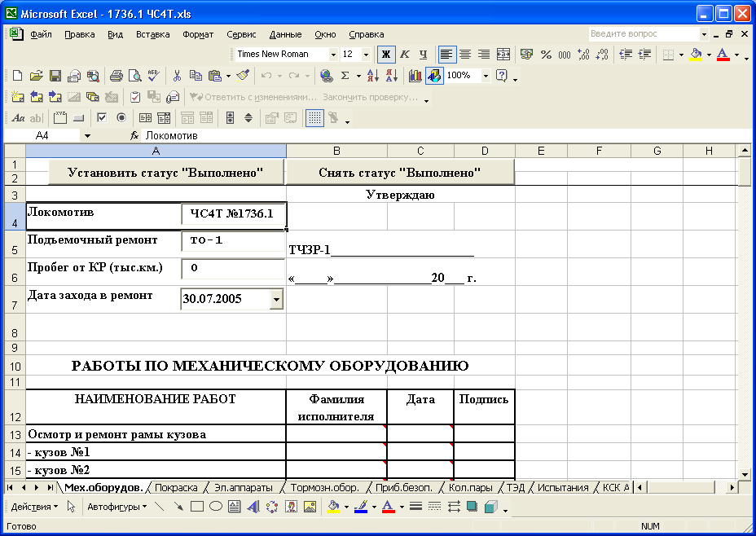Viewport: 756px width, 536px height.
Task: Open the Автофигуры dropdown
Action: coord(116,507)
